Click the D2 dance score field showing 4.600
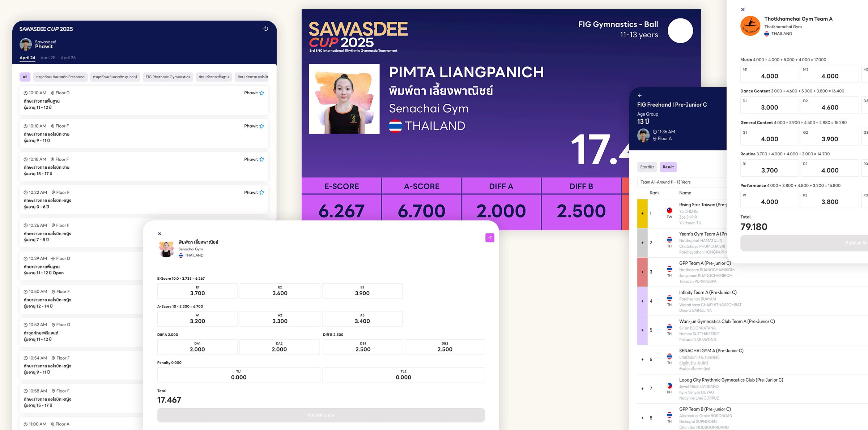The height and width of the screenshot is (430, 868). 830,105
